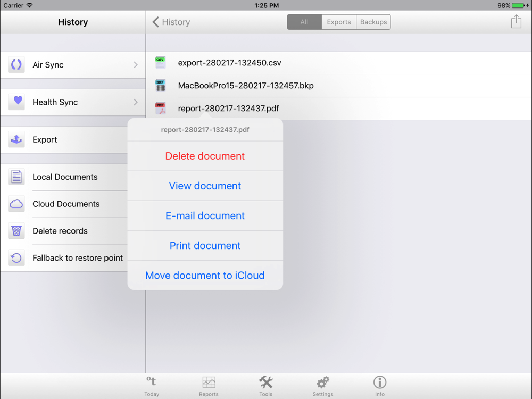
Task: Tap the Health Sync label
Action: click(55, 102)
